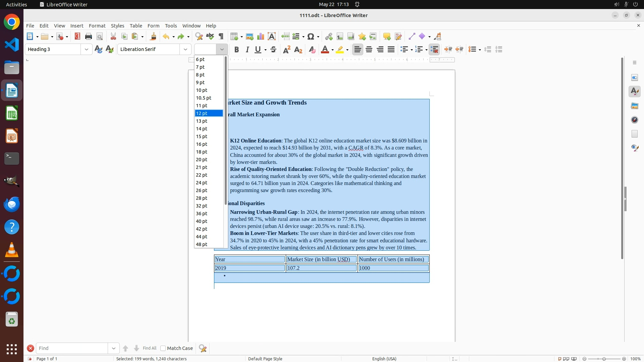Viewport: 644px width, 362px height.
Task: Open the Format menu
Action: coord(97,26)
